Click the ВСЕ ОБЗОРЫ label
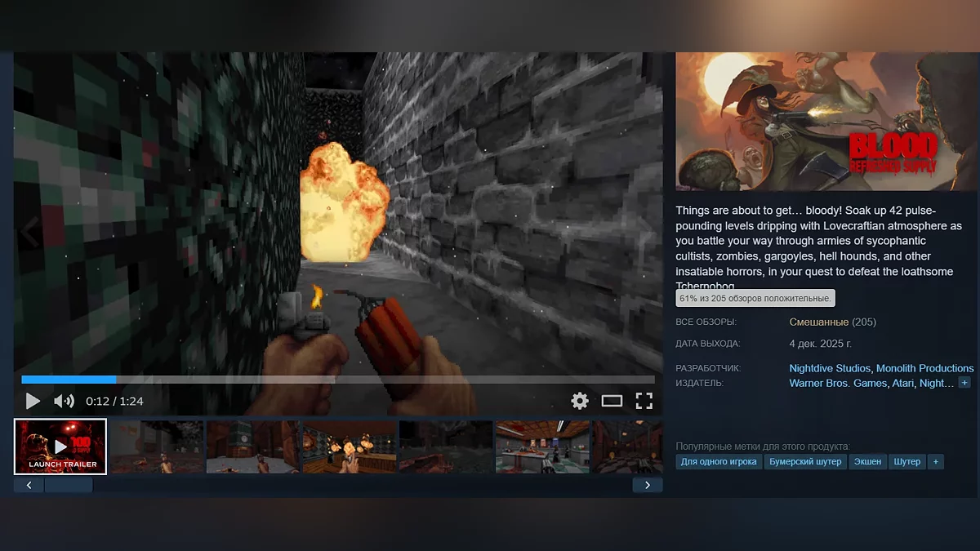Screen dimensions: 980x551 pyautogui.click(x=706, y=322)
